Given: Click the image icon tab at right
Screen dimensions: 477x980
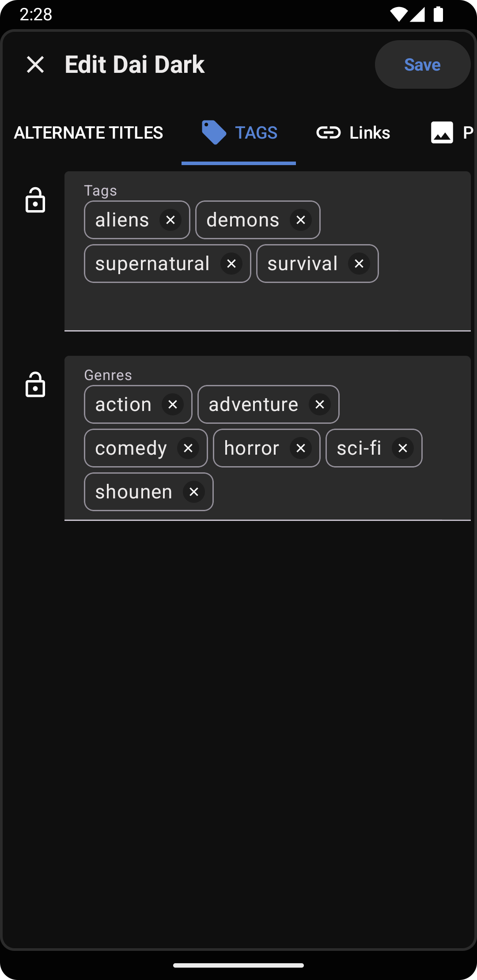Looking at the screenshot, I should tap(442, 132).
